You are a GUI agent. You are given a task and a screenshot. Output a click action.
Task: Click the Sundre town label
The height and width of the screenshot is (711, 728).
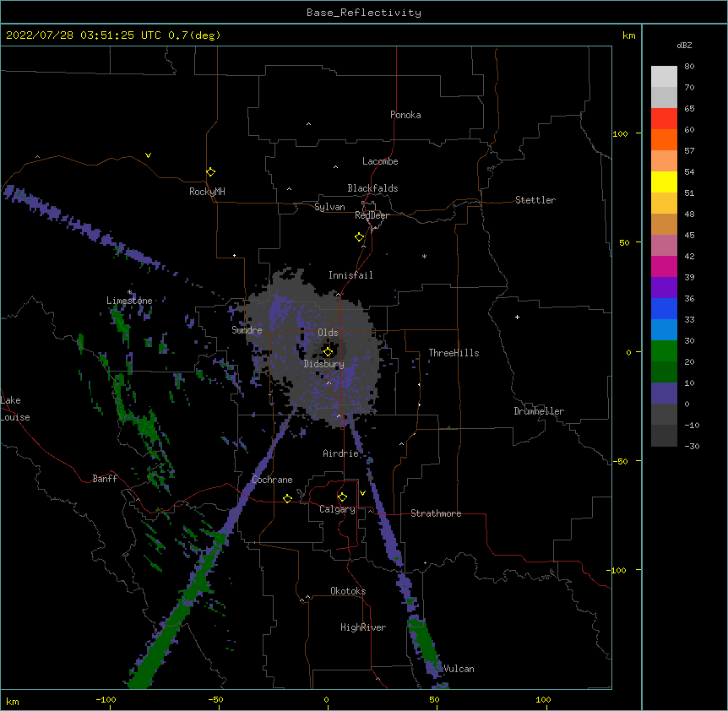(247, 330)
